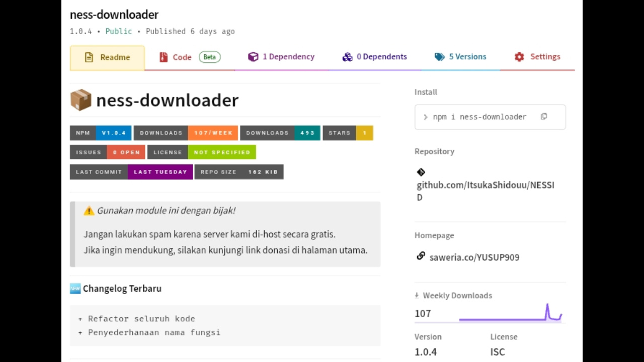Select the npm i ness-downloader command text
644x362 pixels.
point(479,117)
